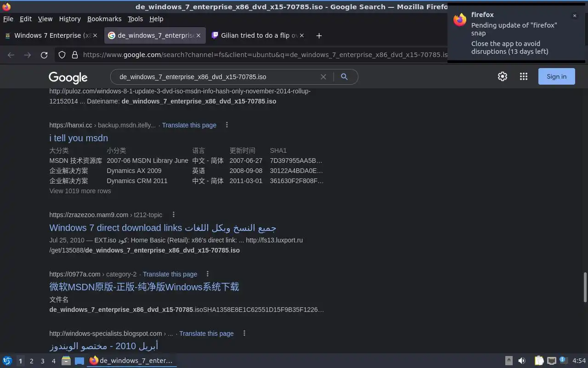Switch to the Windows 7 Enterprise tab
The height and width of the screenshot is (368, 588).
[x=51, y=35]
